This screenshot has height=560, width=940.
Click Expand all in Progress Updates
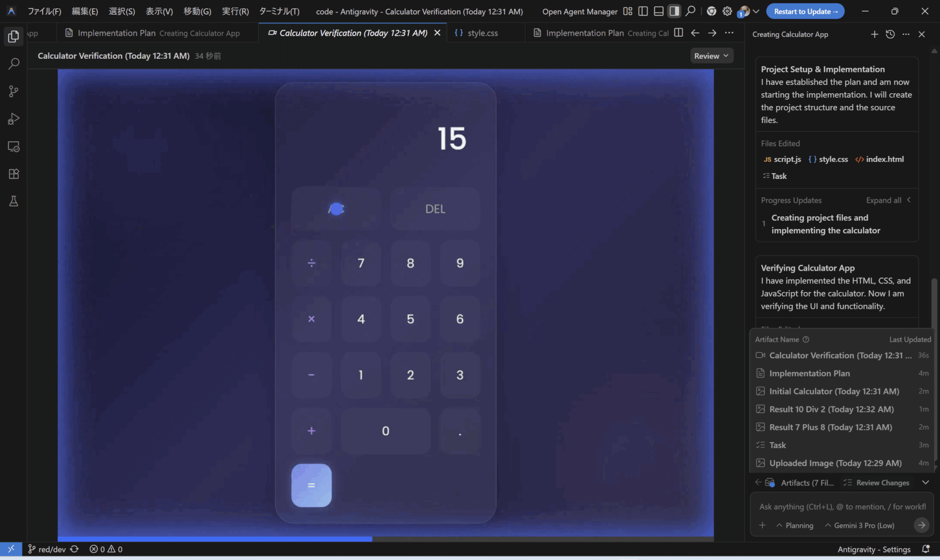point(884,200)
